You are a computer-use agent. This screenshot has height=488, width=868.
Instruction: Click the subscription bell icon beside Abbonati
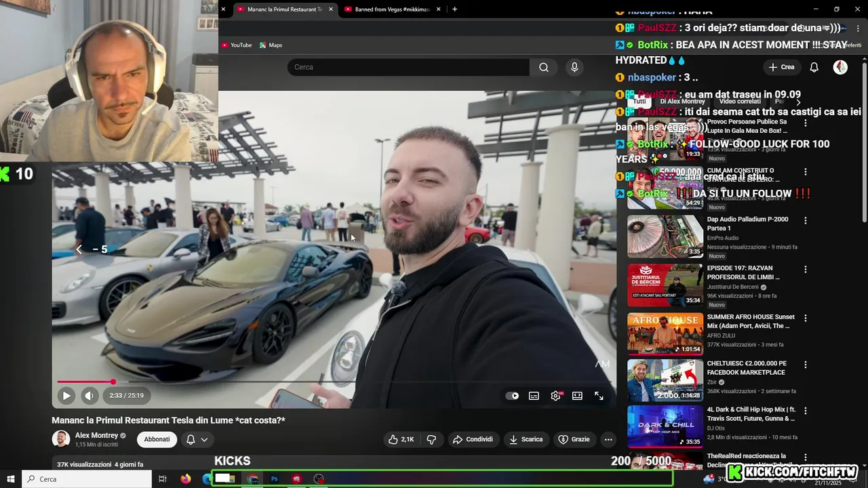coord(191,439)
